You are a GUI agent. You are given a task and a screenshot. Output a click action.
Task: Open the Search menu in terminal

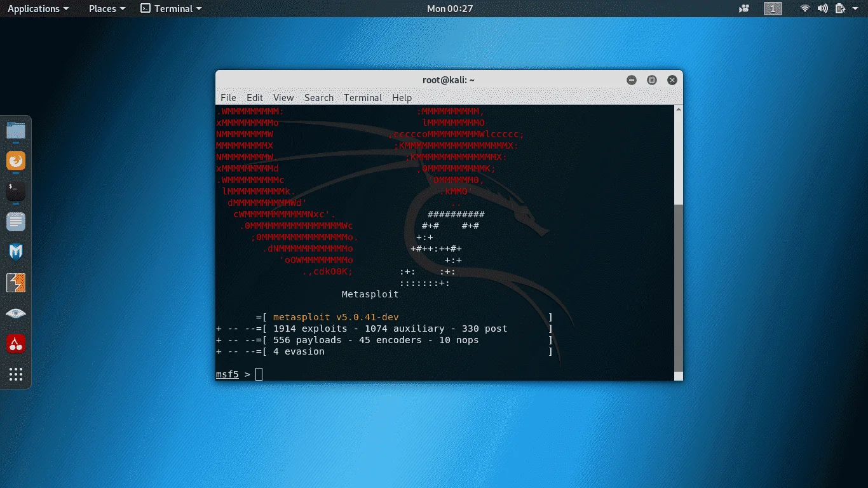point(319,97)
